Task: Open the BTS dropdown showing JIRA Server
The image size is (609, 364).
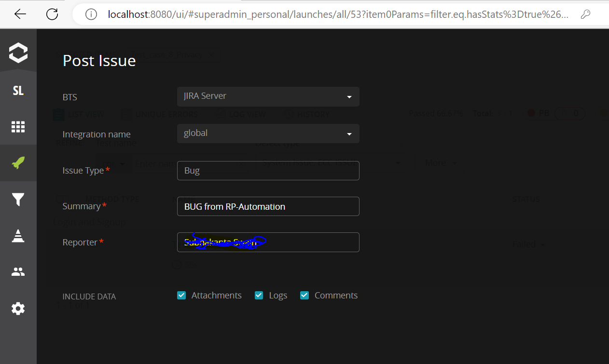Action: (268, 96)
